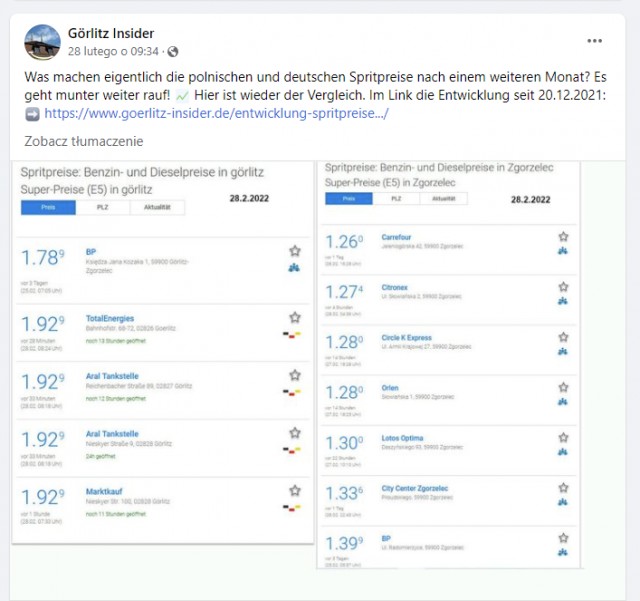Select the Aktualität tab in görlitz panel
The image size is (640, 601).
(x=157, y=207)
